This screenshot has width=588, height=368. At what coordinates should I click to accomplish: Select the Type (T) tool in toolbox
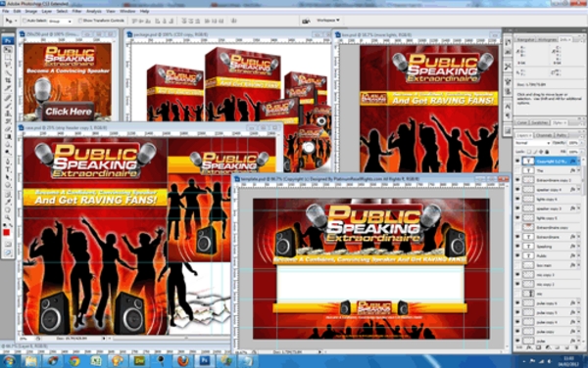tap(8, 169)
